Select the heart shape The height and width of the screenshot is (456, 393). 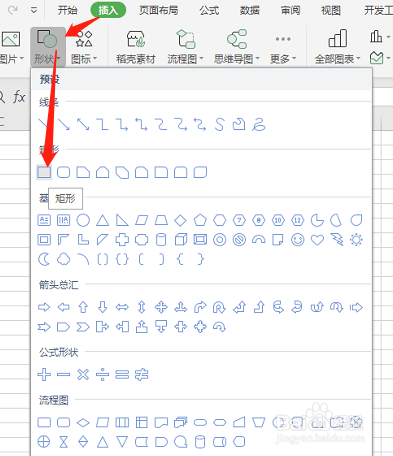(x=317, y=240)
